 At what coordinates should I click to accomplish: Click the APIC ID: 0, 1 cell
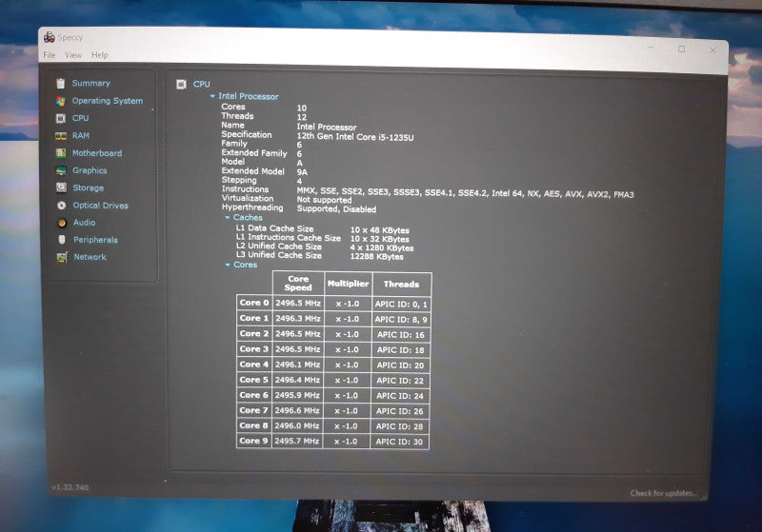tap(401, 304)
